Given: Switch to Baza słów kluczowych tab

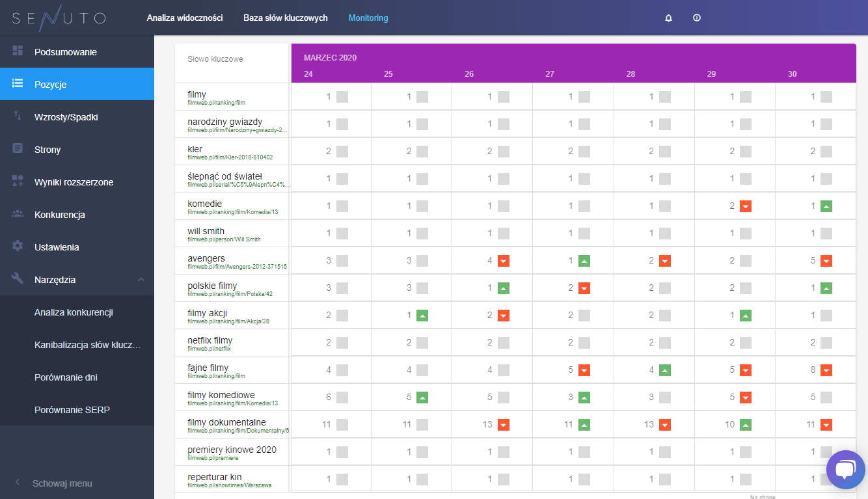Looking at the screenshot, I should pyautogui.click(x=286, y=18).
